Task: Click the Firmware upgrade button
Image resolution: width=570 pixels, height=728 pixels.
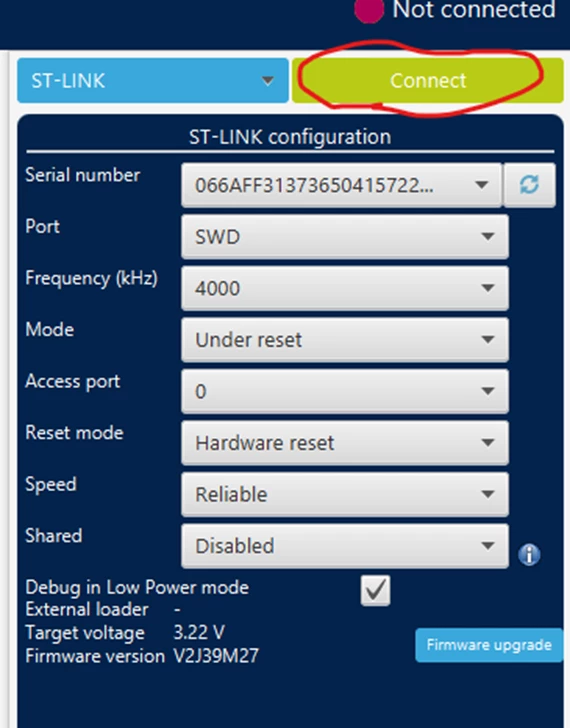Action: 489,645
